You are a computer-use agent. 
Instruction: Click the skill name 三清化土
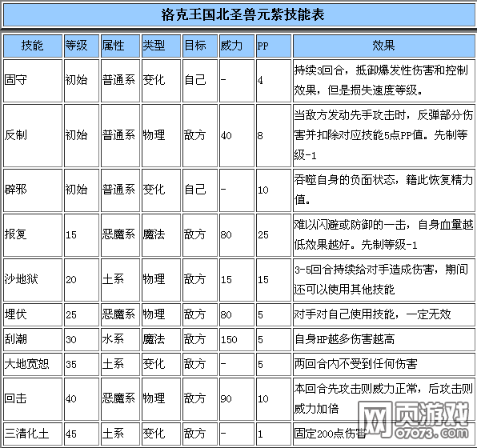point(26,434)
